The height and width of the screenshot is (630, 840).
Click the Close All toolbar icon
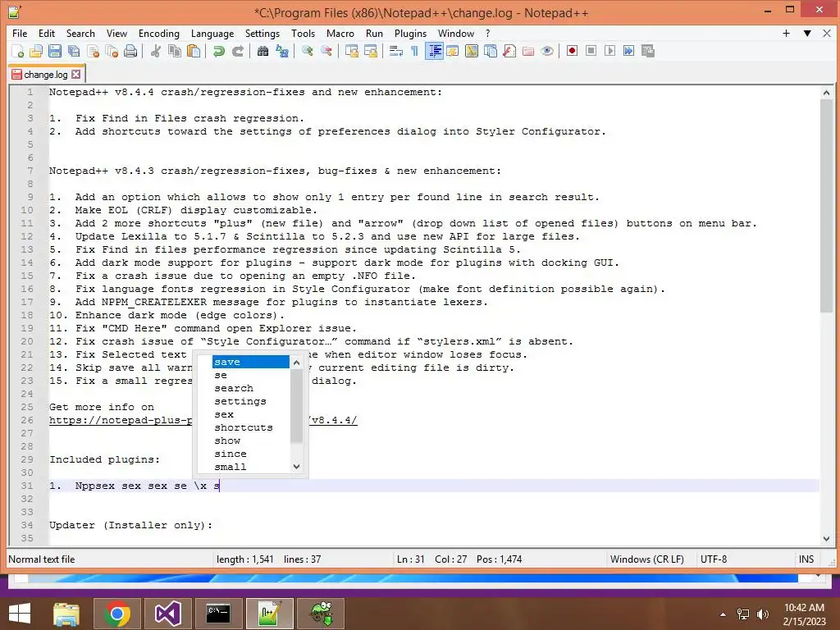[x=112, y=51]
